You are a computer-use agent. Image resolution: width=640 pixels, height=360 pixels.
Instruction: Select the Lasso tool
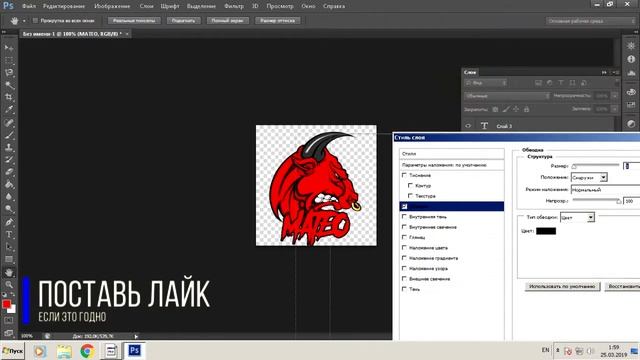(9, 73)
